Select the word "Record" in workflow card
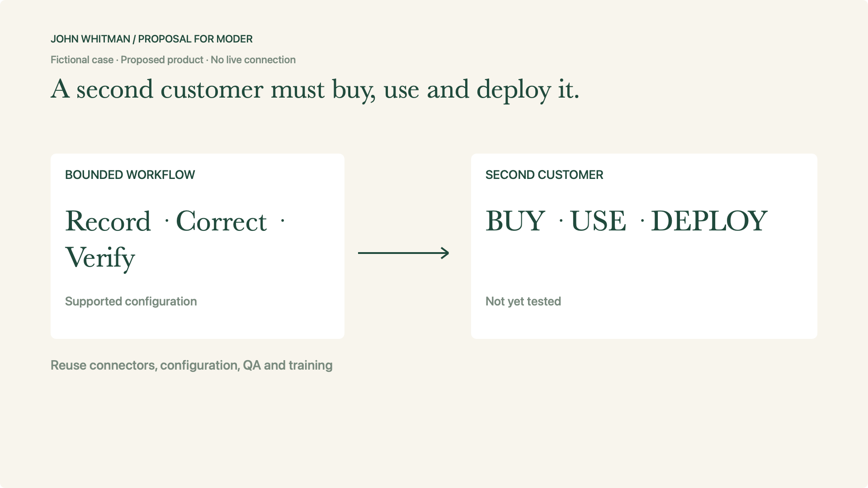Screen dimensions: 868x488 (x=108, y=221)
